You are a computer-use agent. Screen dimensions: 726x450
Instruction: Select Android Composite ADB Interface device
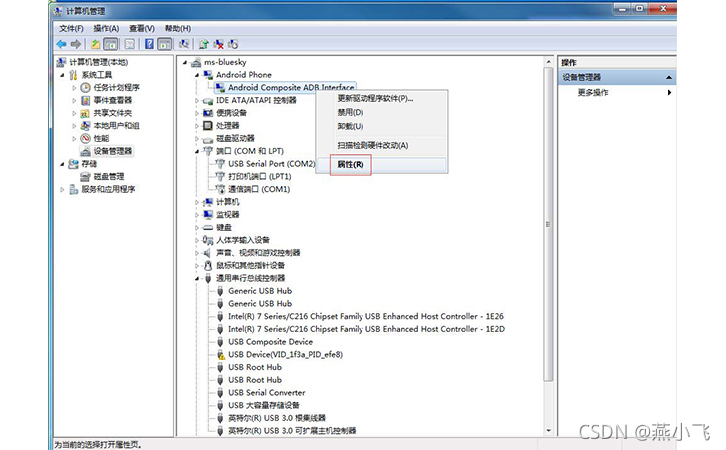tap(291, 88)
